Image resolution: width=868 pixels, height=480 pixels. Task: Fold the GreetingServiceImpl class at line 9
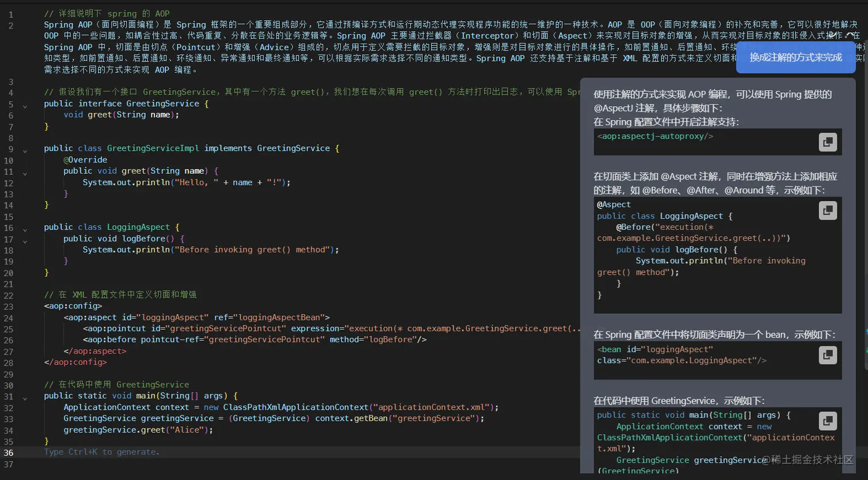point(25,151)
